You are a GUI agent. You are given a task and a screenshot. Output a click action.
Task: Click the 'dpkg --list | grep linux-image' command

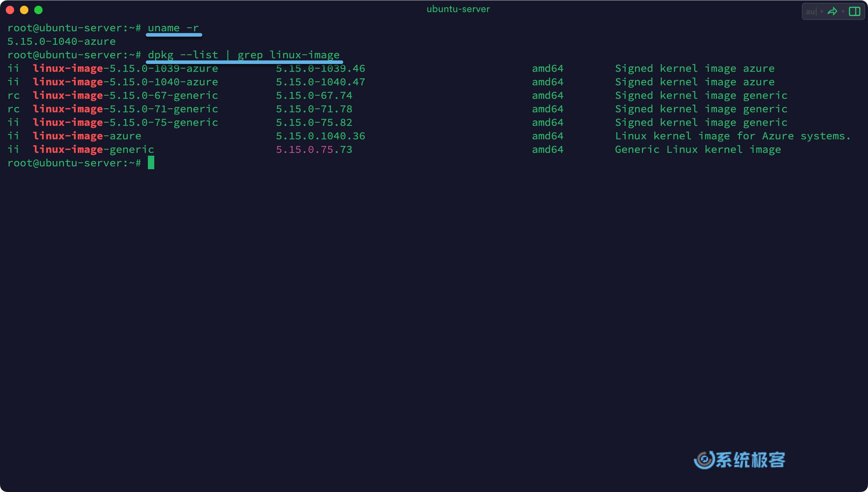tap(244, 55)
